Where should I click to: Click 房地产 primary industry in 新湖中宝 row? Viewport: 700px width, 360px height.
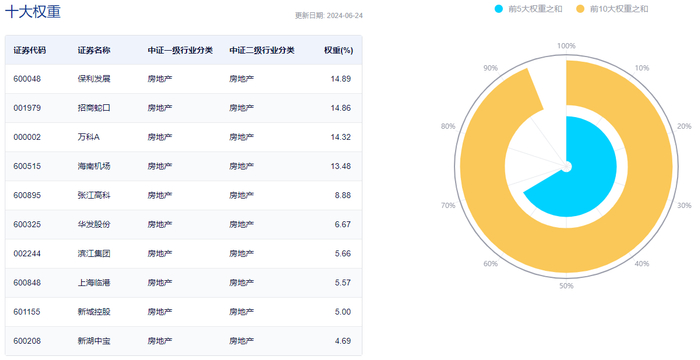(x=160, y=341)
